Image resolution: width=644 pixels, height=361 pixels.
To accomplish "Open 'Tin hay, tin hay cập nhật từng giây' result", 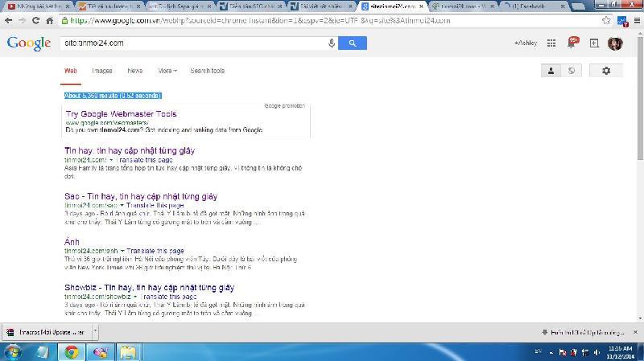I will coord(130,150).
